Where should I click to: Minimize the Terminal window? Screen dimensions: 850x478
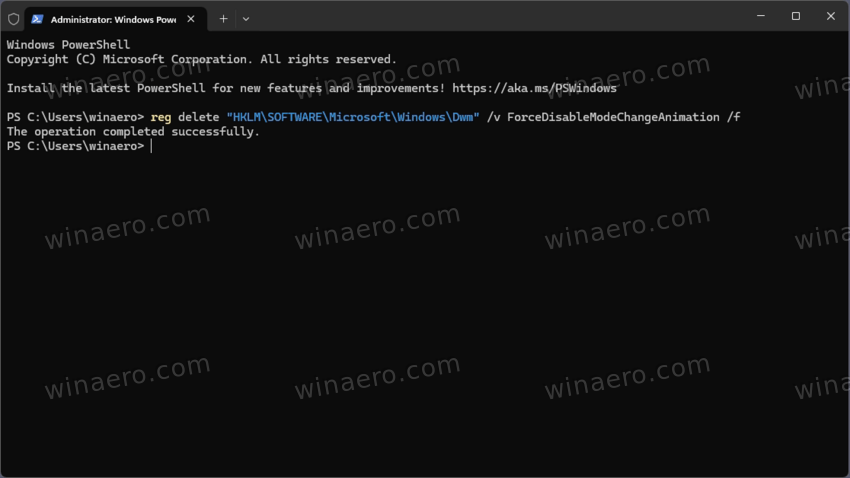pos(761,16)
